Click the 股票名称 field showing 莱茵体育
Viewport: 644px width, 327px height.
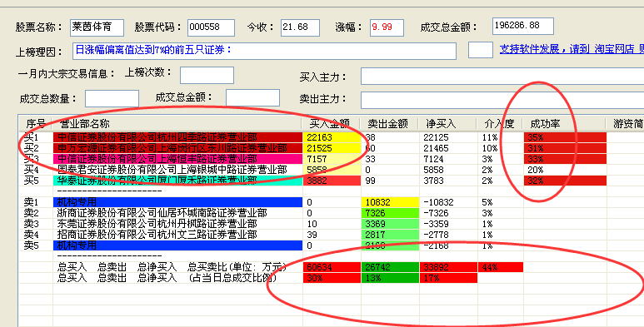[97, 27]
